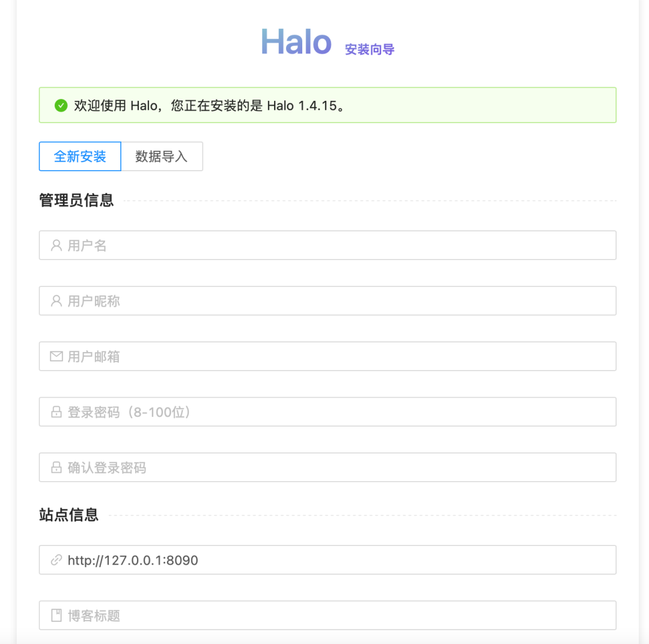Viewport: 649px width, 644px height.
Task: Click the lock icon in 登录密码 field
Action: (x=56, y=412)
